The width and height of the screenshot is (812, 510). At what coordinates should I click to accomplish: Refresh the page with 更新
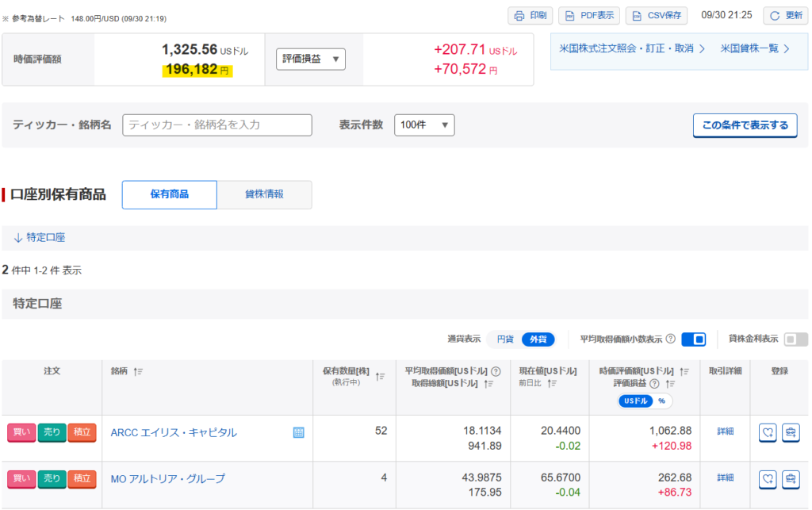tap(785, 16)
